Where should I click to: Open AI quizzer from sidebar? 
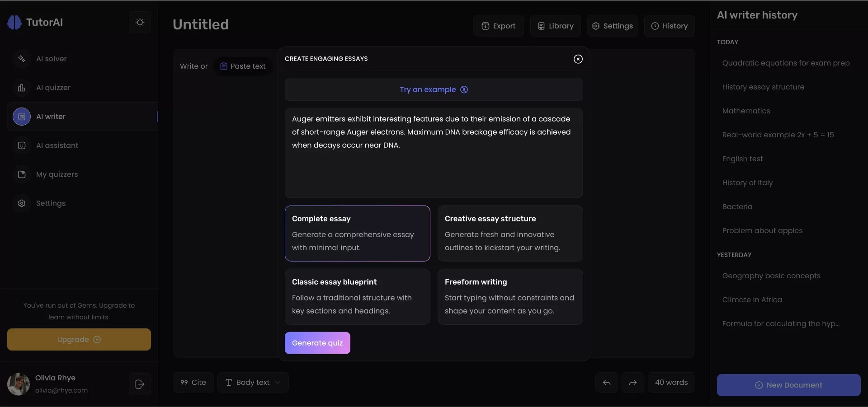pos(53,88)
